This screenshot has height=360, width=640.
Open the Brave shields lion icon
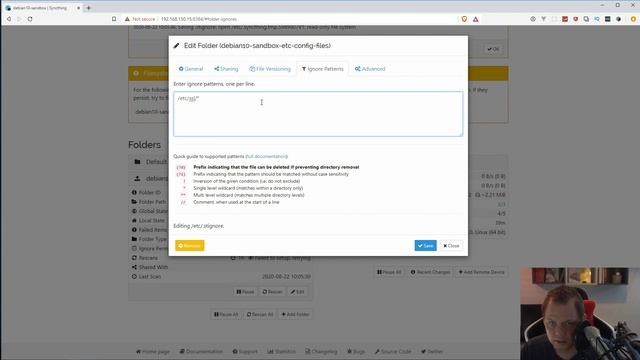(x=464, y=19)
